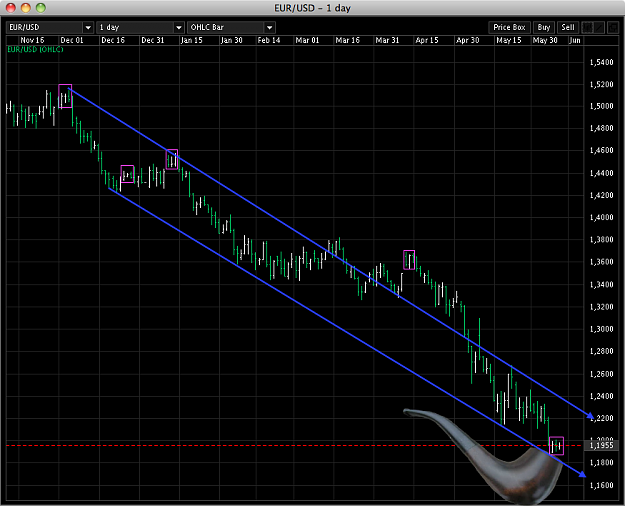Select the crosshair/selection tool icon

coord(588,27)
